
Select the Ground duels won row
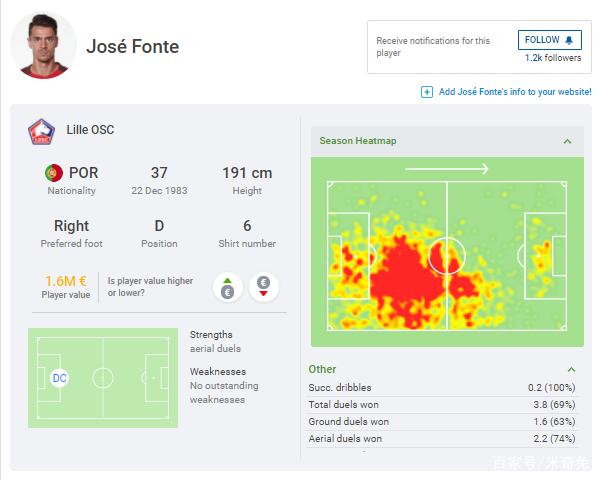click(442, 421)
